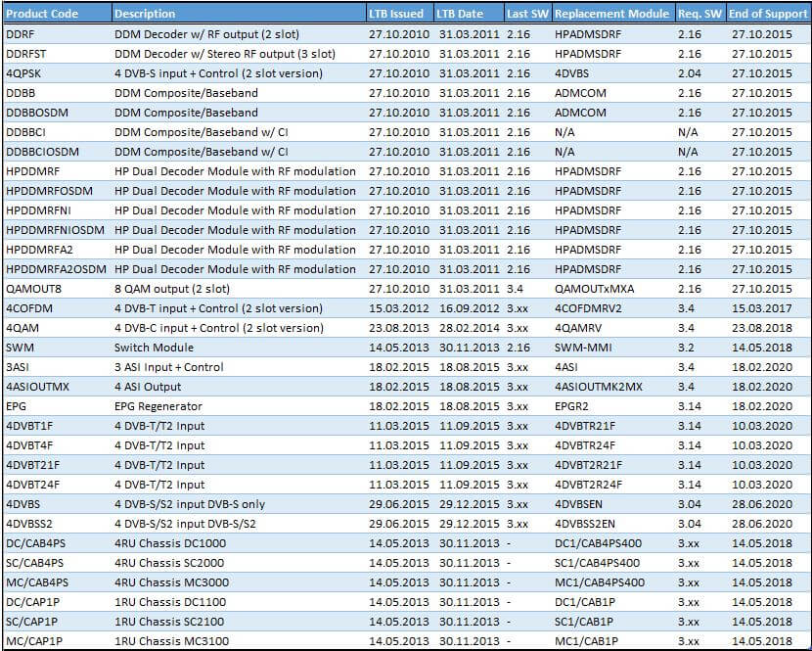Screen dimensions: 812x651
Task: Click the 4DVBT1F product code
Action: coord(29,426)
